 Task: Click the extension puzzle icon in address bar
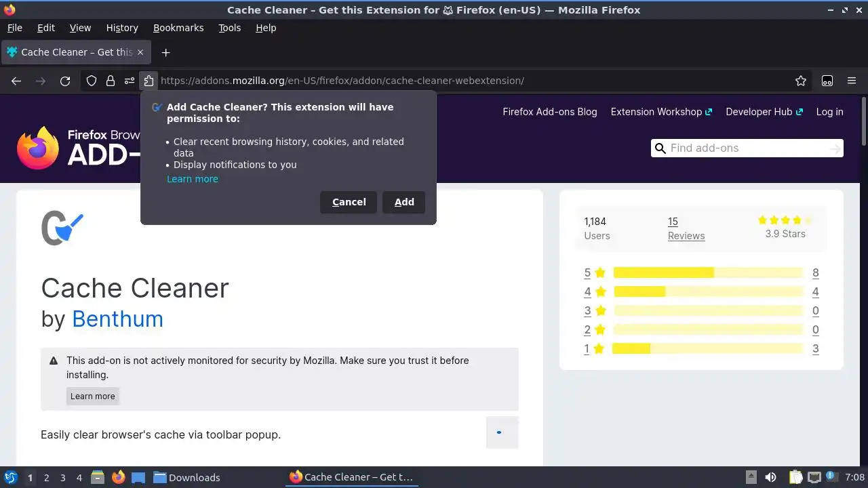pos(149,81)
